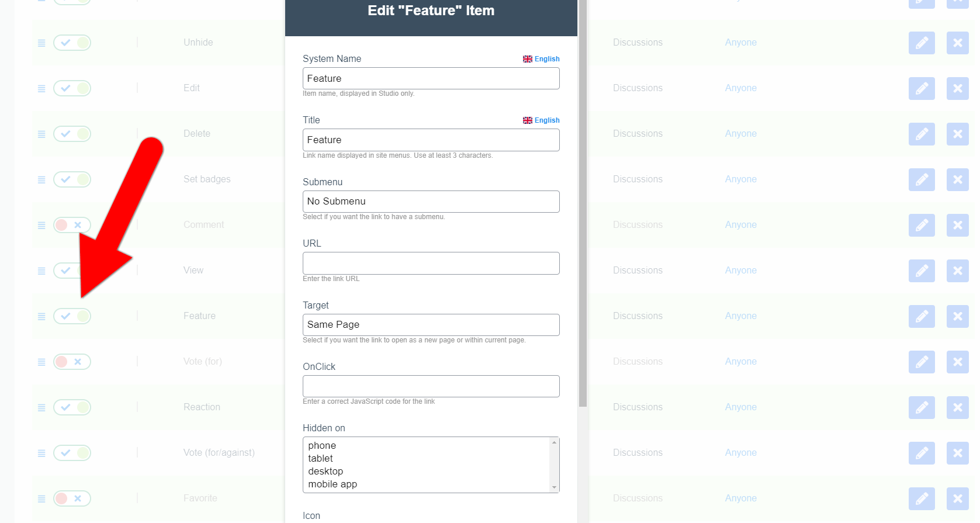Click into the URL input field
This screenshot has width=980, height=523.
pyautogui.click(x=431, y=263)
